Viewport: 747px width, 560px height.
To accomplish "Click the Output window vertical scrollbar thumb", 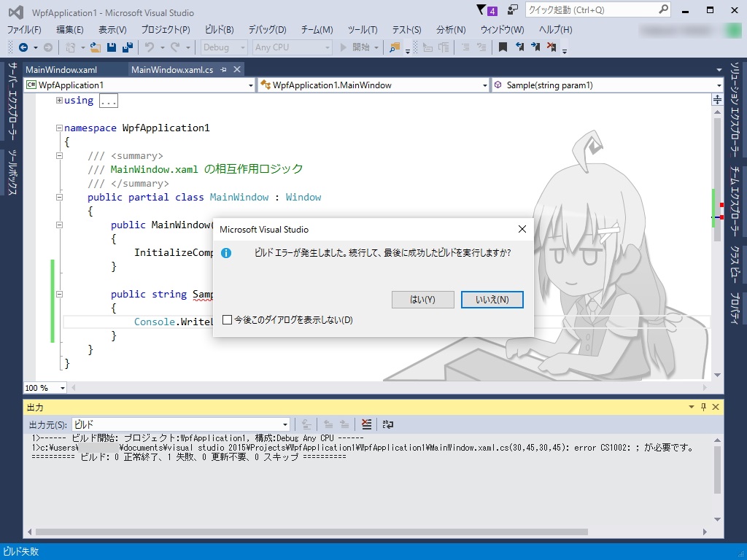I will pos(718,470).
